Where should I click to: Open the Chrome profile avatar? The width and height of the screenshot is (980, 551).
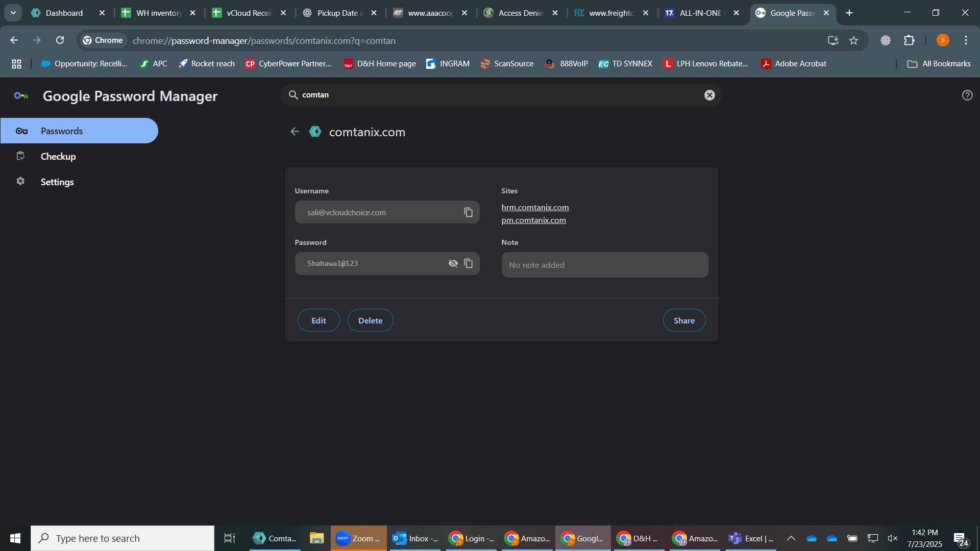(x=943, y=40)
